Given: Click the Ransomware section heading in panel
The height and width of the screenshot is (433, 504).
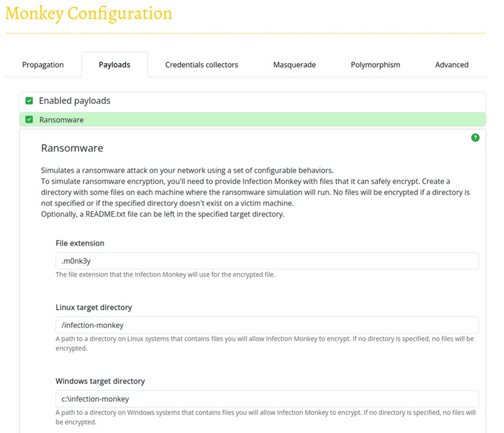Looking at the screenshot, I should tap(72, 148).
